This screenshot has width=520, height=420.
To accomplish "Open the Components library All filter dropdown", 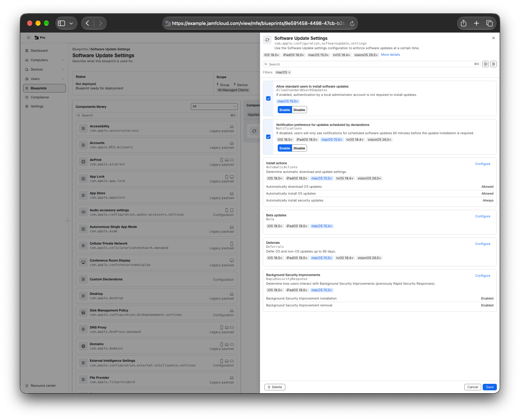I will tap(214, 106).
